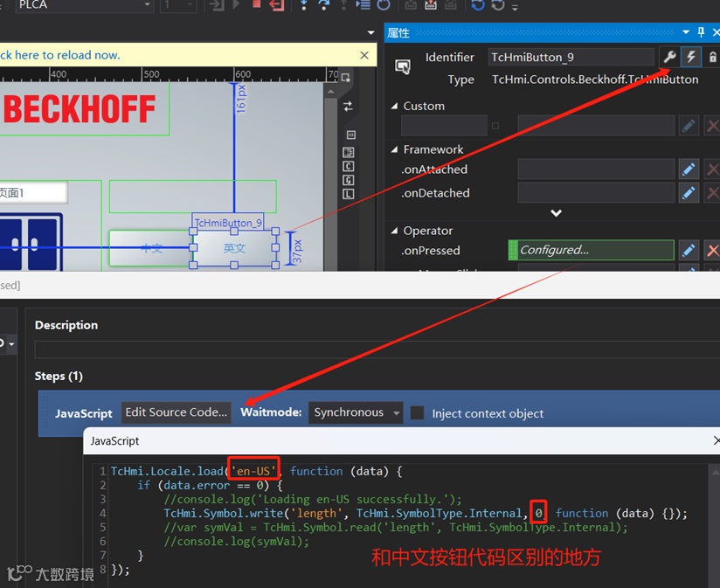Click the designer vertical scrollbar up arrow
This screenshot has width=720, height=588.
(331, 92)
